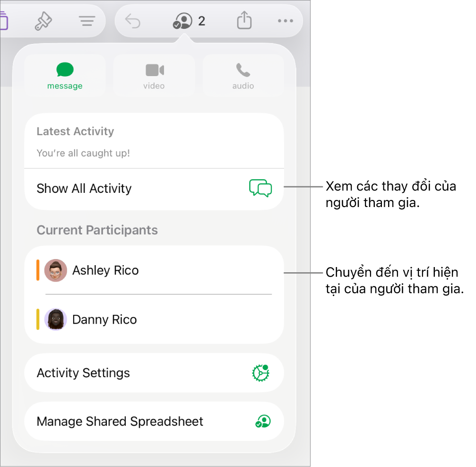Select Show All Activity row
This screenshot has height=467, width=476.
154,189
